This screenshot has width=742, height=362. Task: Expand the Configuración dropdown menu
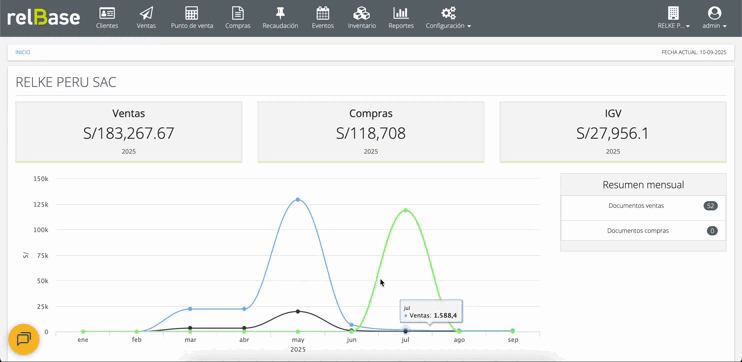tap(448, 26)
